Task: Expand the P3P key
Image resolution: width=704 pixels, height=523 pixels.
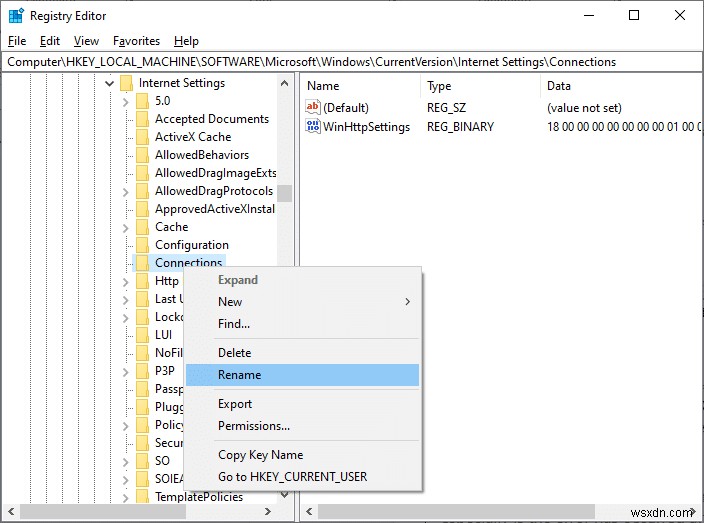Action: click(126, 372)
